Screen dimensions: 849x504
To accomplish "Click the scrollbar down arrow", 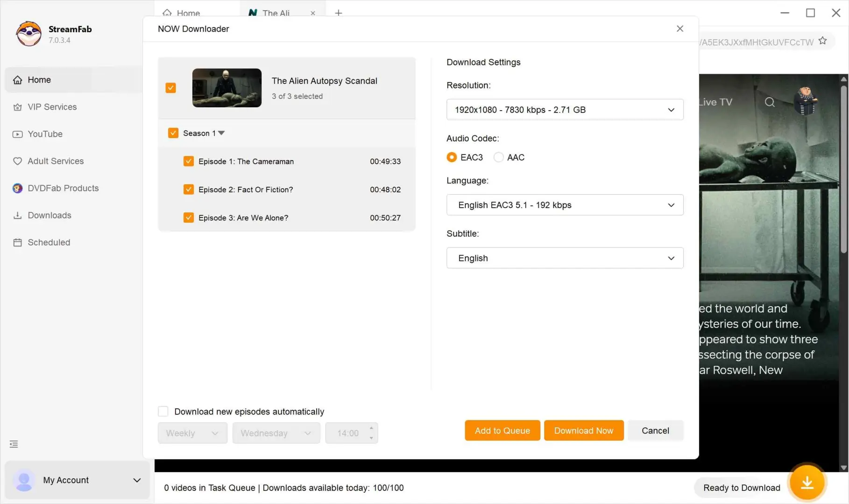I will click(x=843, y=467).
